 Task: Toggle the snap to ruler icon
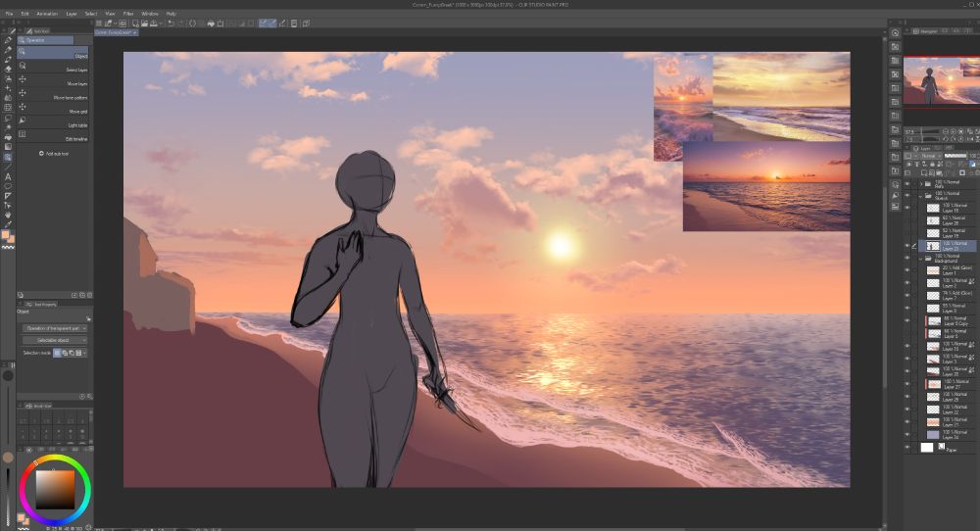click(x=263, y=24)
